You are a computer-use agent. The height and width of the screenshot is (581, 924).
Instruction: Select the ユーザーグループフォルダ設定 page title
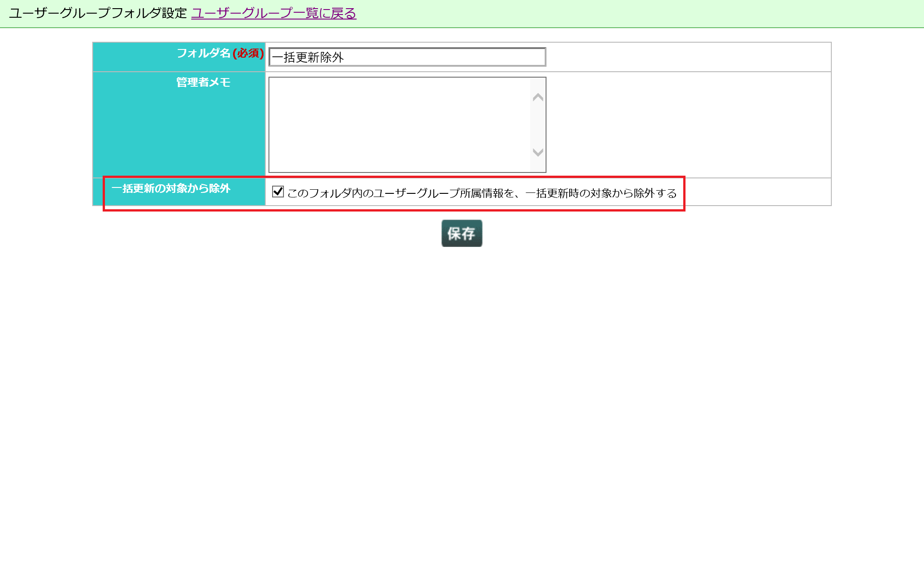(98, 13)
